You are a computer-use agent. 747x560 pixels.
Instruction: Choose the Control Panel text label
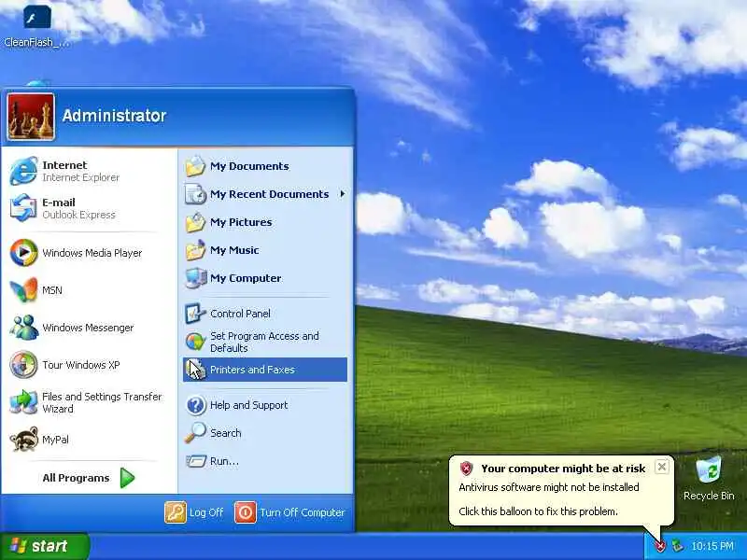(240, 314)
